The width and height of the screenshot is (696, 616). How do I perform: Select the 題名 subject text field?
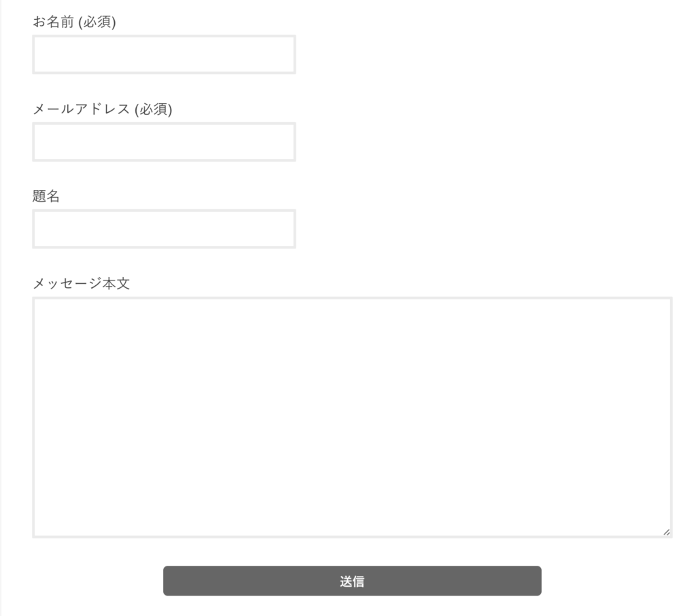point(164,229)
